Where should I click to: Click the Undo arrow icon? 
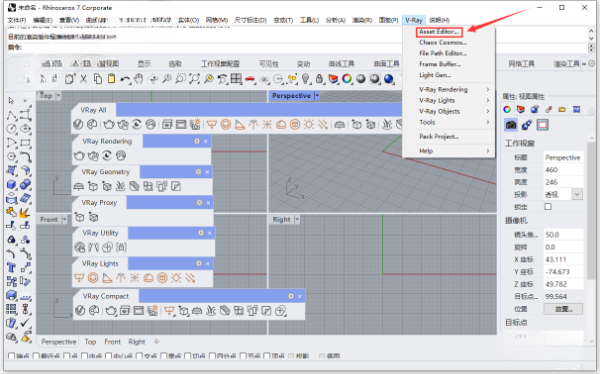125,79
